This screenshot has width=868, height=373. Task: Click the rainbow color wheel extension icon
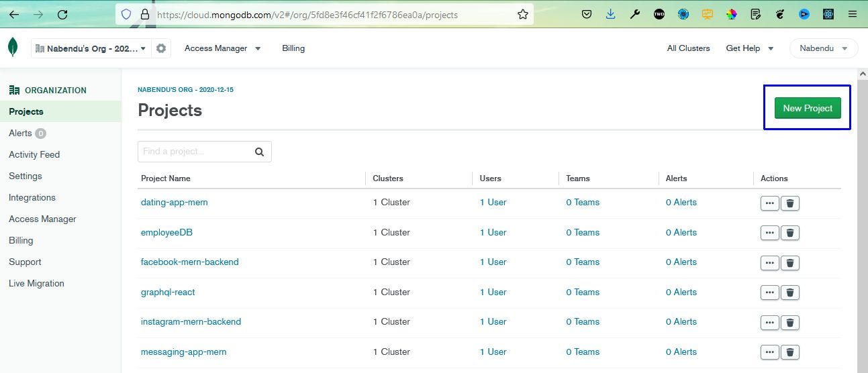pyautogui.click(x=732, y=14)
